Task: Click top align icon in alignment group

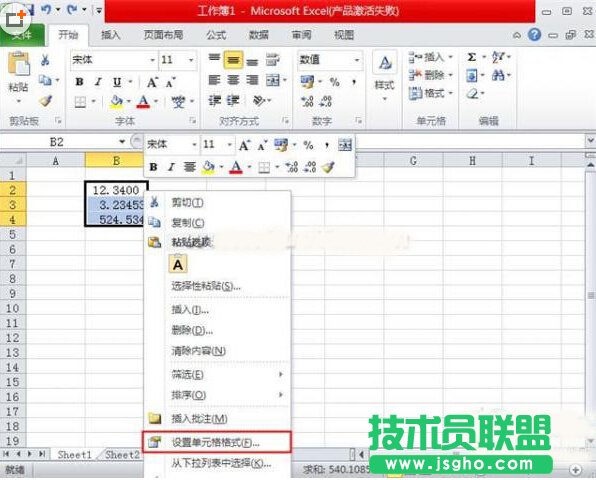Action: click(x=214, y=59)
